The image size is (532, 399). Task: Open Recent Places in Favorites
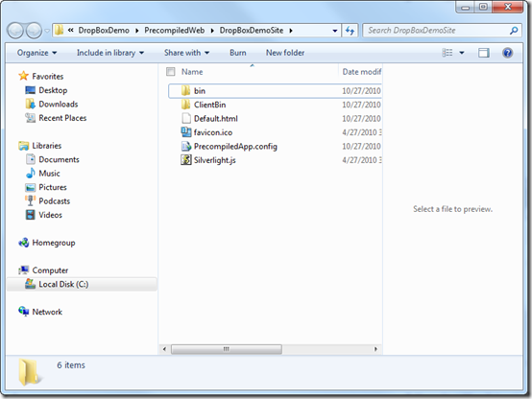click(62, 118)
